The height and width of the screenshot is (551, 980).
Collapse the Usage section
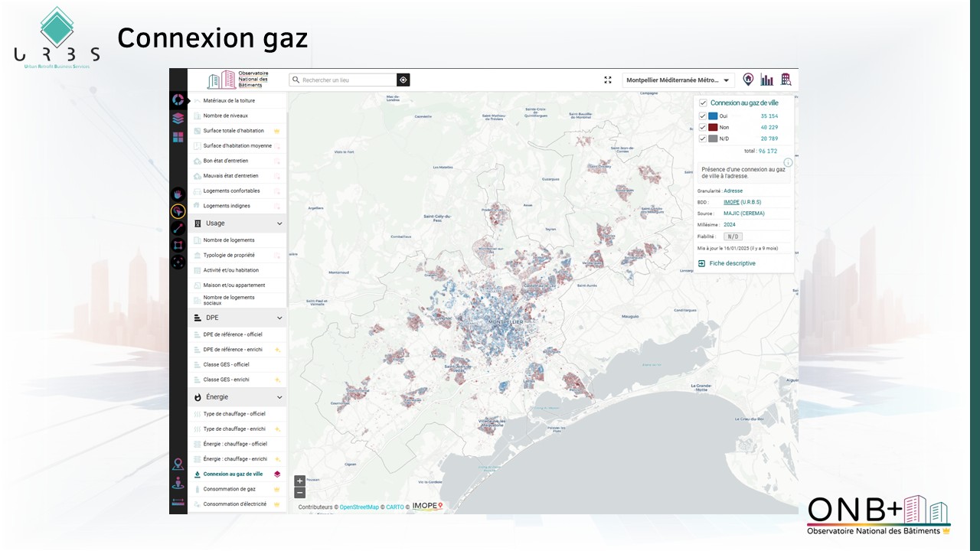279,223
